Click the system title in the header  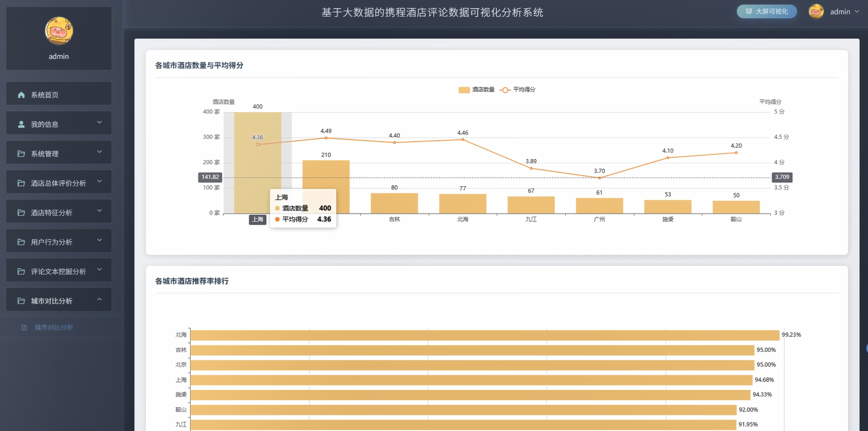432,12
